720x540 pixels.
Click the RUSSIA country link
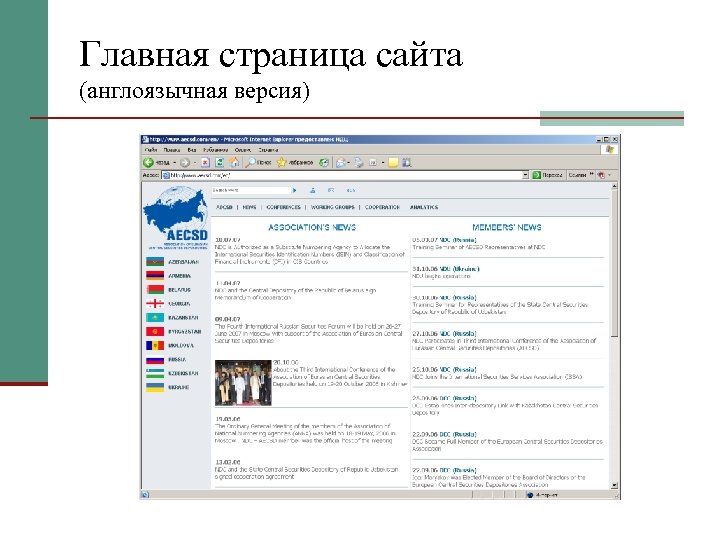pyautogui.click(x=177, y=360)
